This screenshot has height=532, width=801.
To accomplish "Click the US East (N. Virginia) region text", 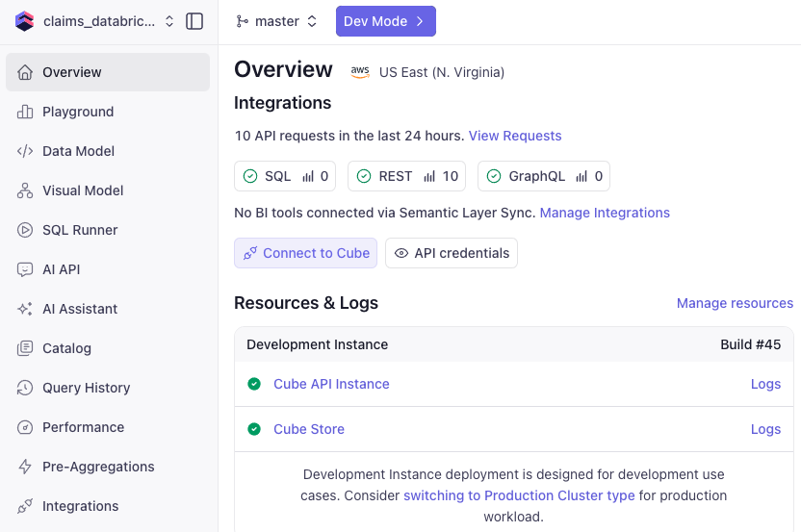I will [442, 72].
